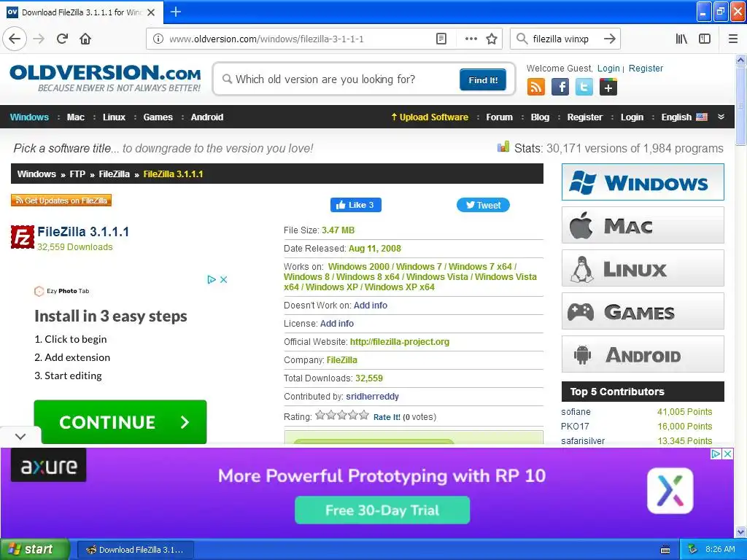Click the Android sidebar category banner
Image resolution: width=747 pixels, height=560 pixels.
point(643,354)
